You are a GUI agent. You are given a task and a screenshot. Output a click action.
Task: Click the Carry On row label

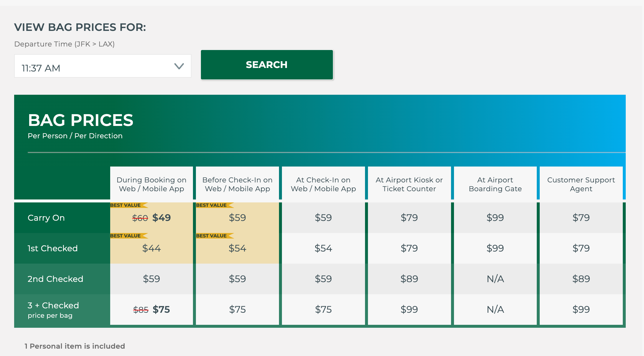coord(46,218)
